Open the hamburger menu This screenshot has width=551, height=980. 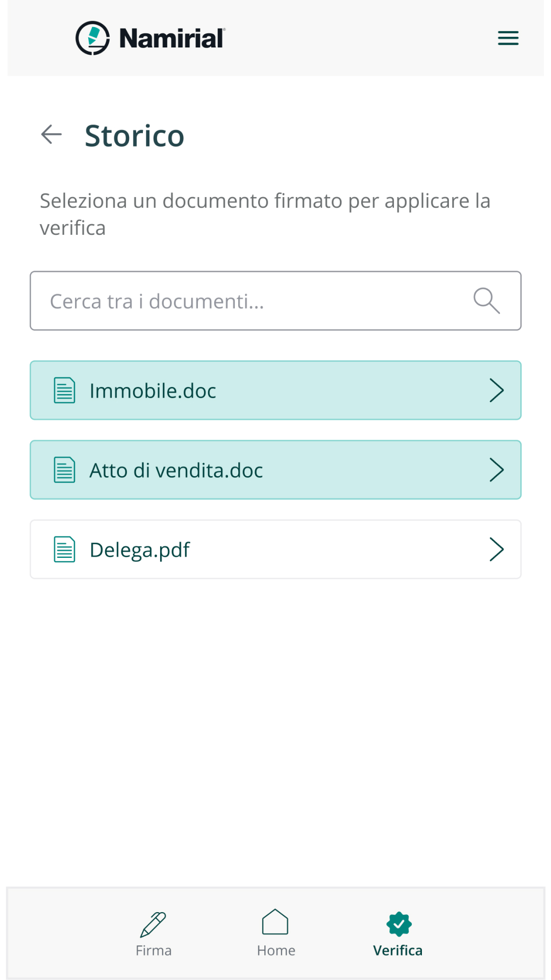coord(508,38)
